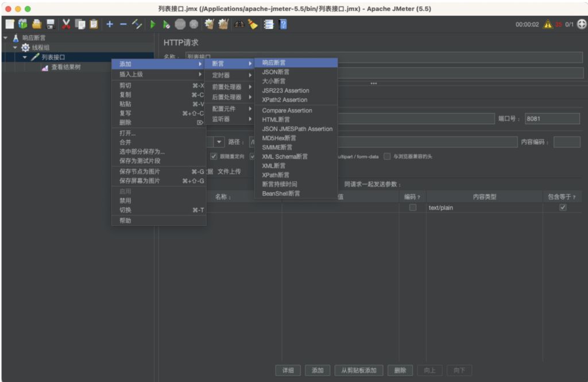Click the Help question mark icon
Viewport: 588px width, 382px height.
pos(283,24)
